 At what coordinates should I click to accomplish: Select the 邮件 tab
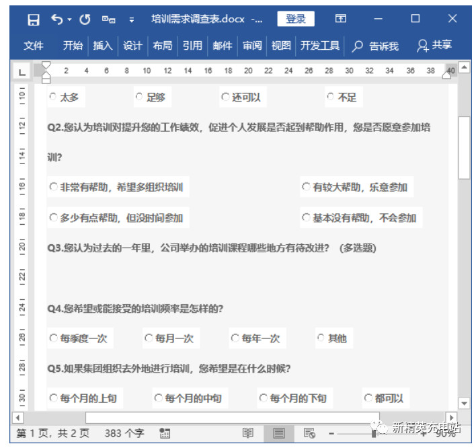point(223,46)
